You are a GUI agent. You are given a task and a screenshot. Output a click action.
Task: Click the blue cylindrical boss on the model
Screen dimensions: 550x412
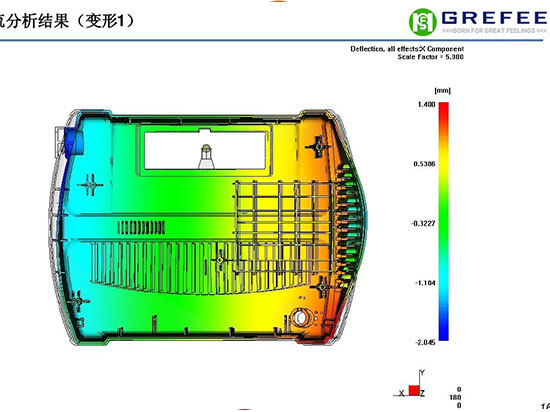tap(74, 141)
